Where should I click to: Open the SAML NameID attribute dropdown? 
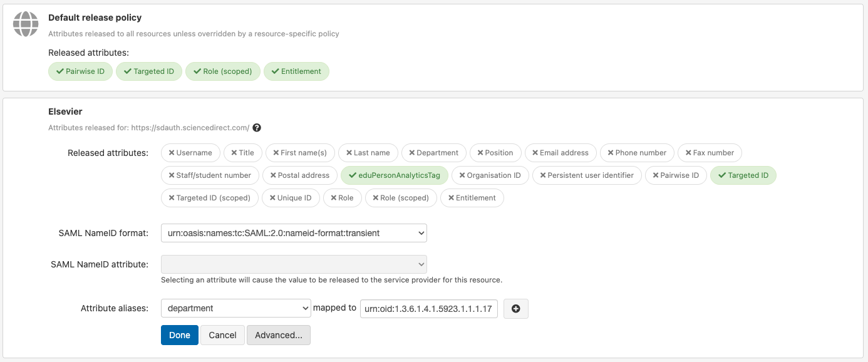(293, 264)
